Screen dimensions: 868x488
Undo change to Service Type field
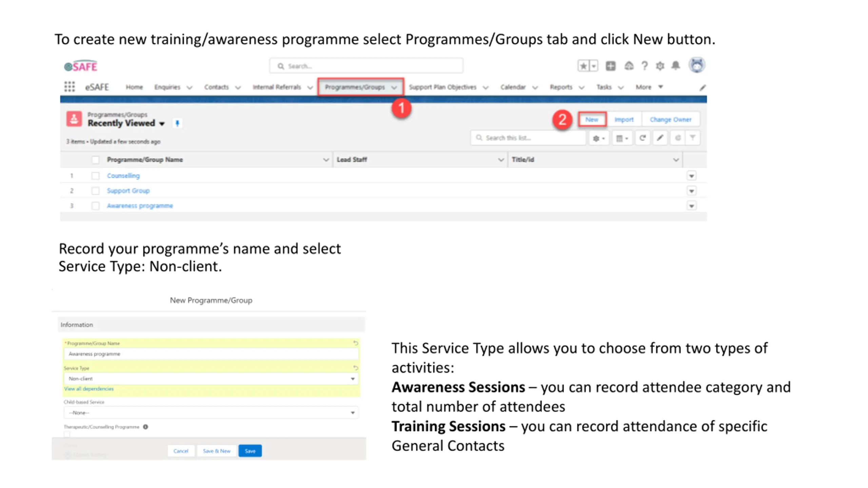pos(355,368)
